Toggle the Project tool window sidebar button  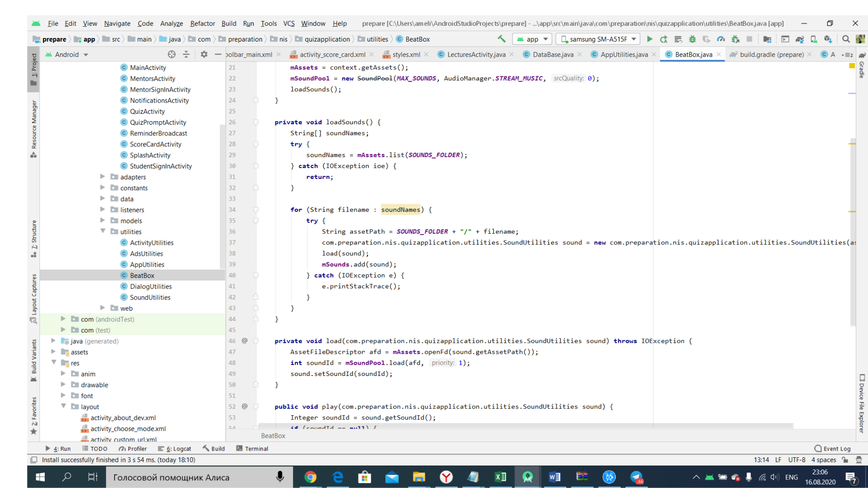tap(33, 69)
